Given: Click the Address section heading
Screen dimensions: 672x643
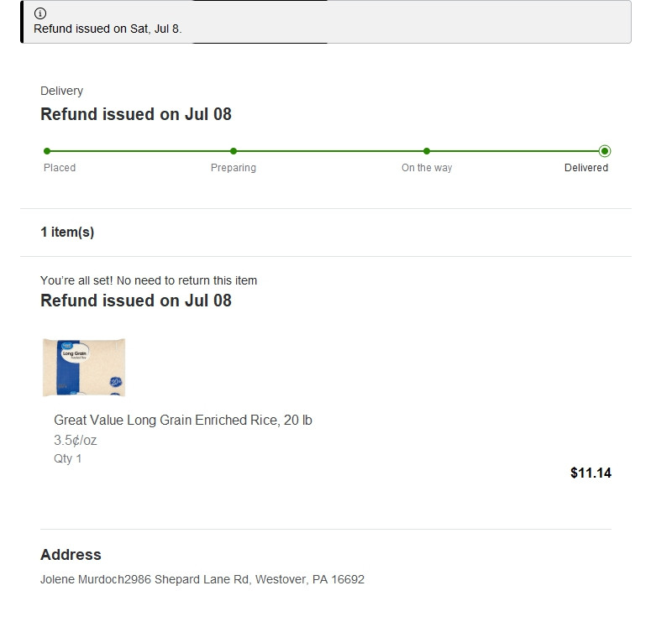Looking at the screenshot, I should point(71,555).
